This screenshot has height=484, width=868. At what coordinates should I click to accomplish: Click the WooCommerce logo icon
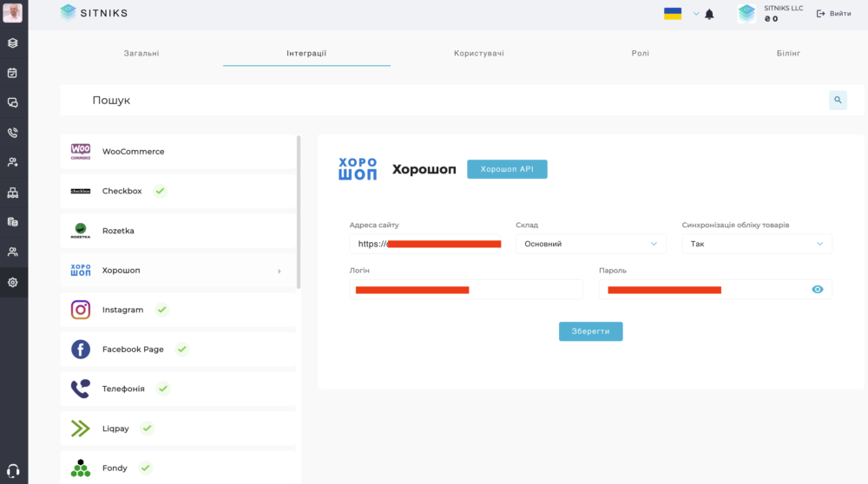(81, 152)
